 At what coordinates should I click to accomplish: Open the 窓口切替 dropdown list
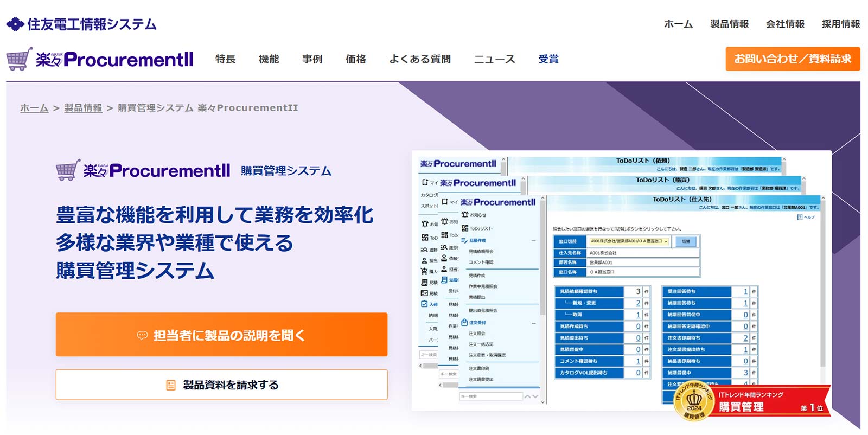629,241
